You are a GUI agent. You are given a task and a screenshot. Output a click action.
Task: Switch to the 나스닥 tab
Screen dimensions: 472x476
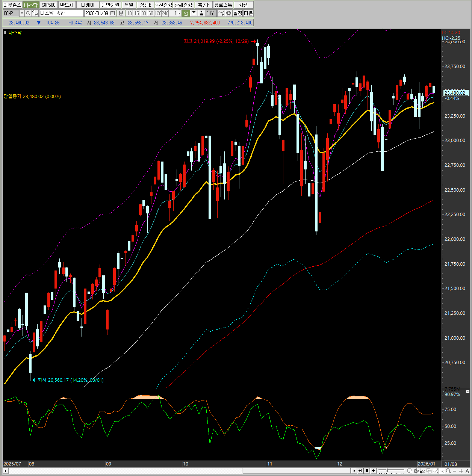coord(31,5)
